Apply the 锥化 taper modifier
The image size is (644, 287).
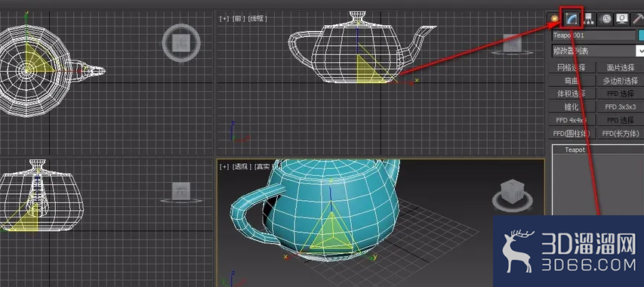click(572, 106)
